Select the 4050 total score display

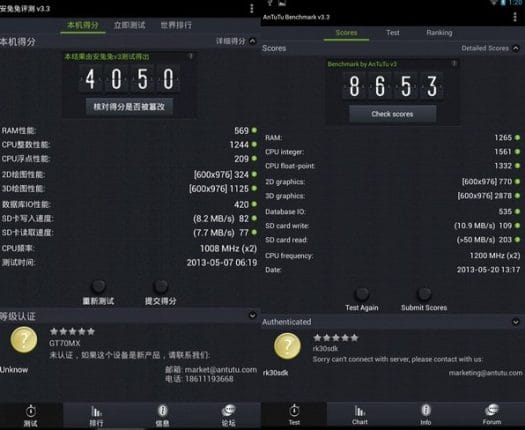tap(129, 79)
